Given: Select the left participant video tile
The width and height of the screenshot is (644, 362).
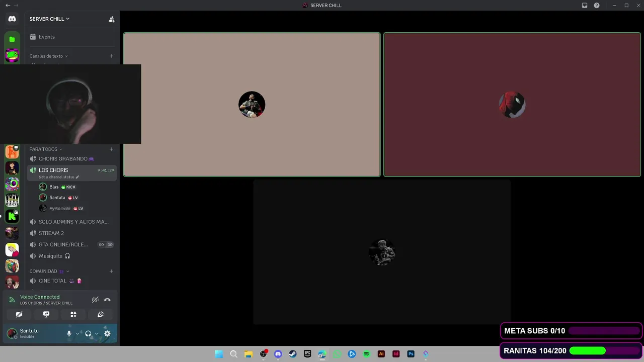Looking at the screenshot, I should (x=252, y=105).
